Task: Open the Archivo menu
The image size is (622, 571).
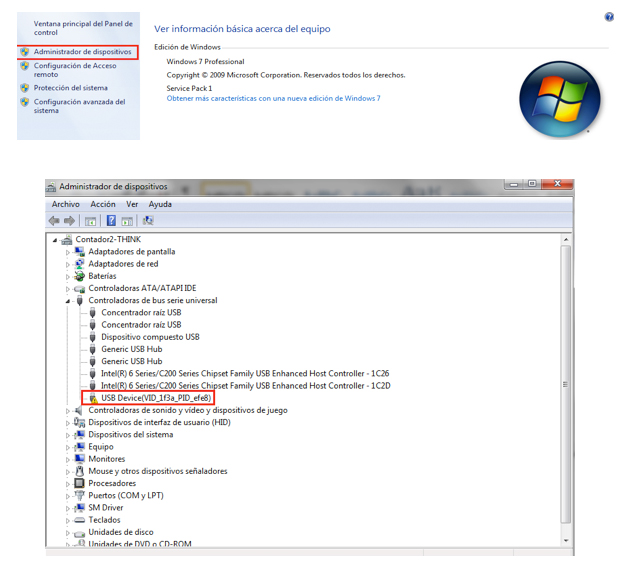Action: [x=65, y=204]
